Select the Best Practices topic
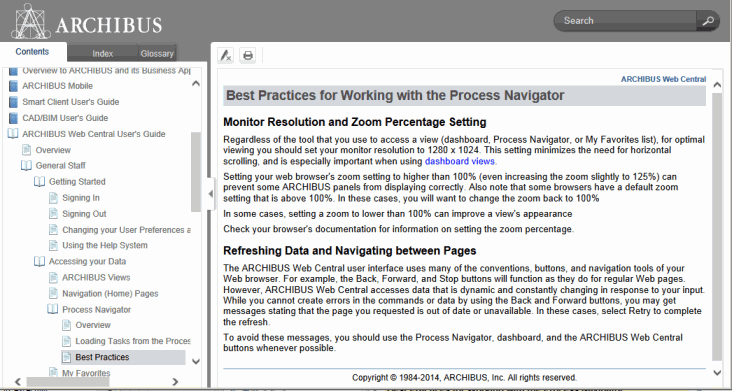 coord(102,357)
